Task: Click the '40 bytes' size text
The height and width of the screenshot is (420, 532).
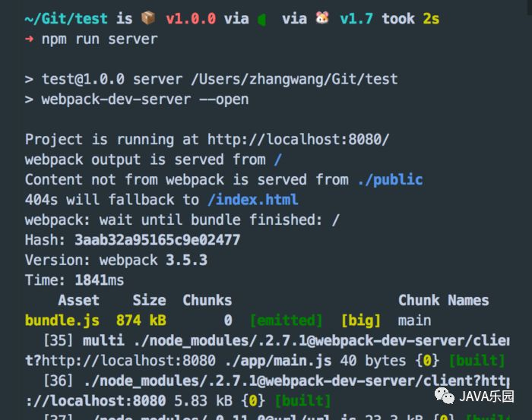Action: (373, 360)
